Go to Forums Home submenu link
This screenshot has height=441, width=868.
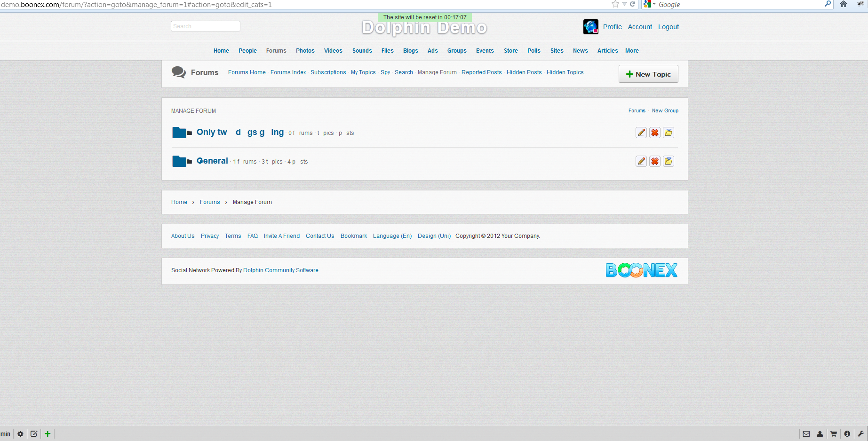[247, 72]
